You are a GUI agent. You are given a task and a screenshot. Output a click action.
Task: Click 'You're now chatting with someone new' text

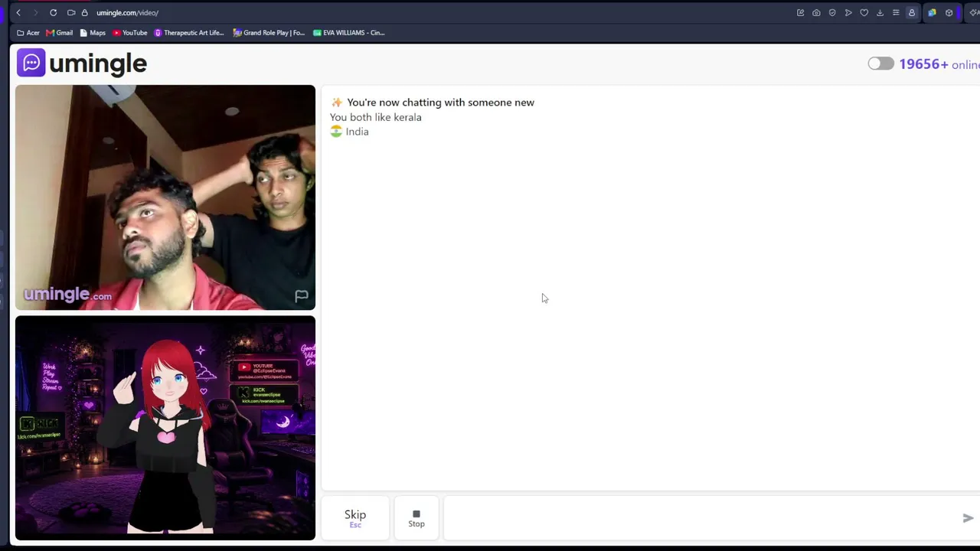pos(440,103)
